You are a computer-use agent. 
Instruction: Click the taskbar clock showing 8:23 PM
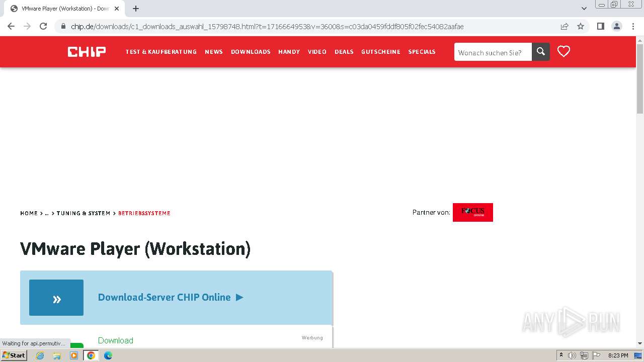618,355
